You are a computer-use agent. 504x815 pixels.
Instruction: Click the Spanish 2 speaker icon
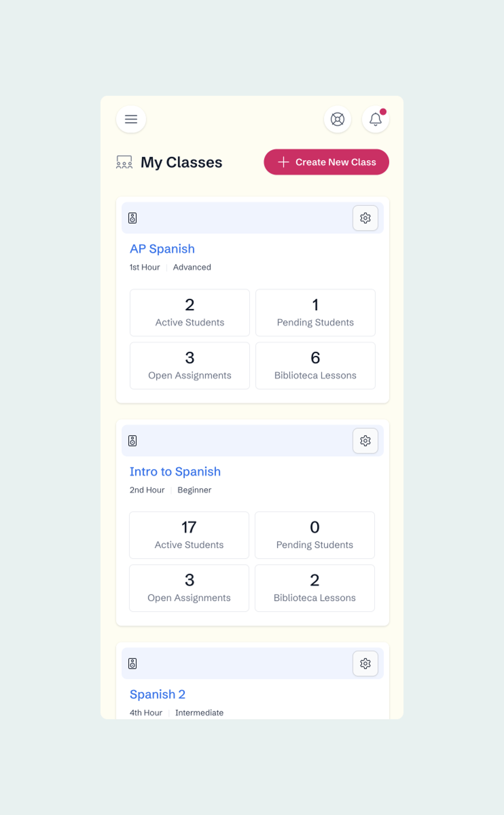tap(132, 663)
